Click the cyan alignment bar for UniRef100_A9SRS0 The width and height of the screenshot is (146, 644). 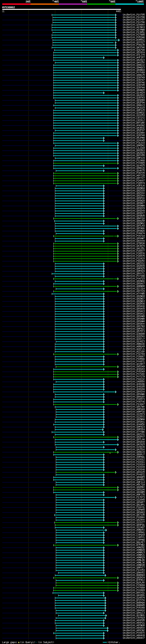pos(82,628)
